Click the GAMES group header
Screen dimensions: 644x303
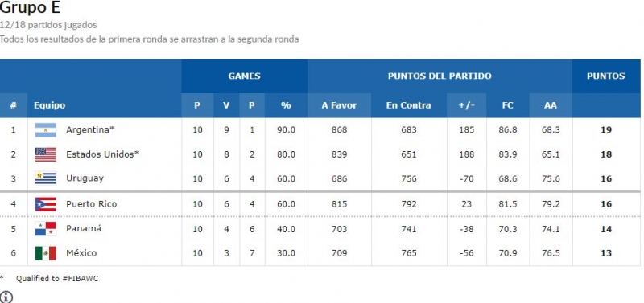tap(245, 76)
